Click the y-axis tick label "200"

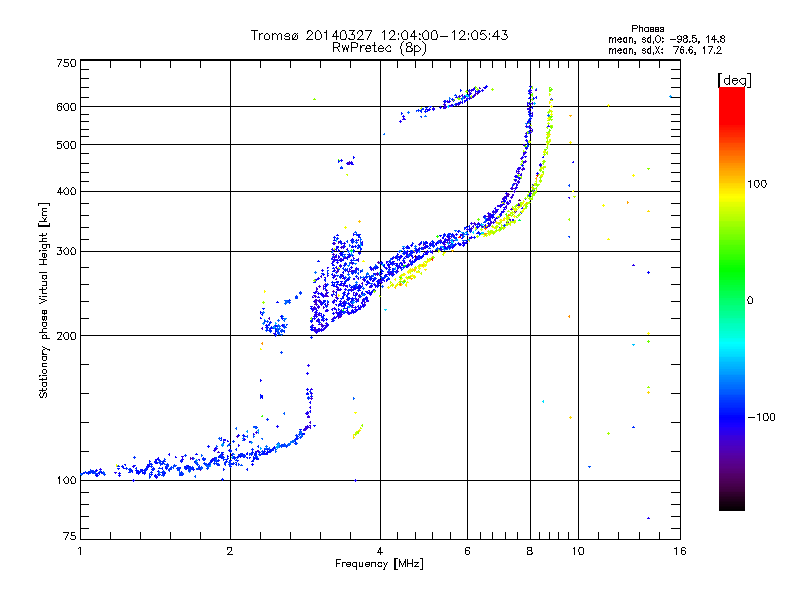point(66,336)
